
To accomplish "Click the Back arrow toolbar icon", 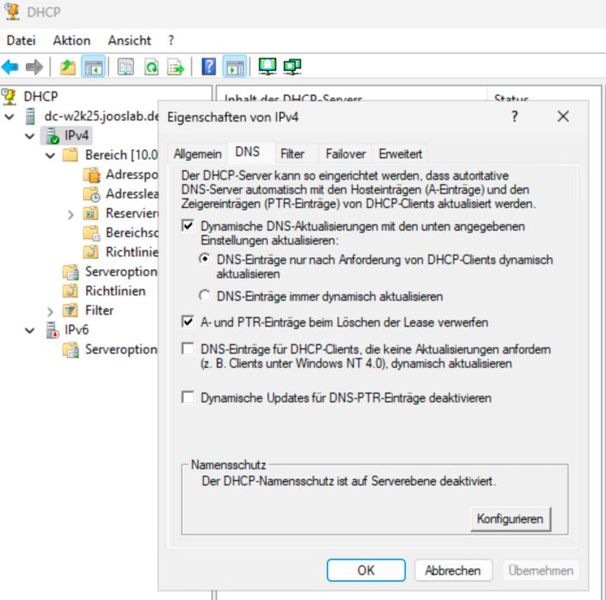I will pos(10,67).
